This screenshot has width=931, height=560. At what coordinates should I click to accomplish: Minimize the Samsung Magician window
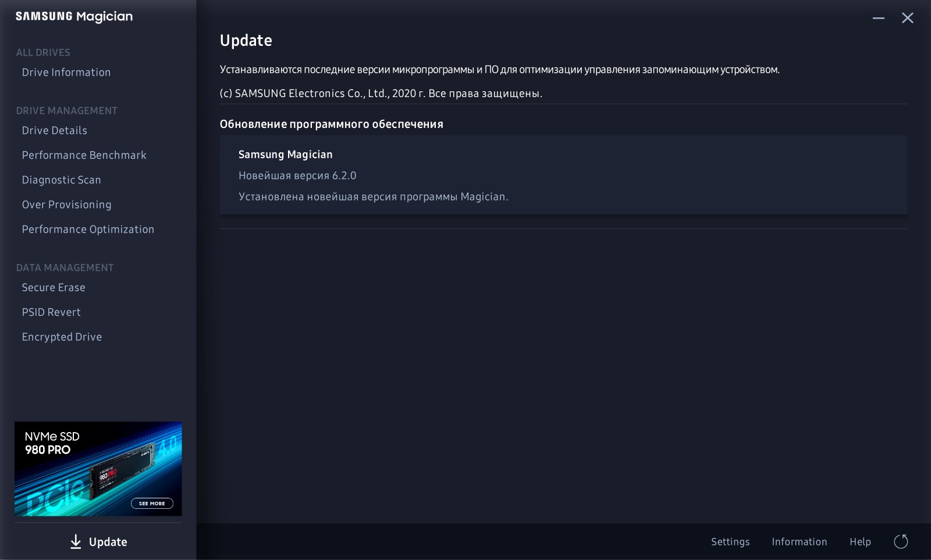click(879, 18)
